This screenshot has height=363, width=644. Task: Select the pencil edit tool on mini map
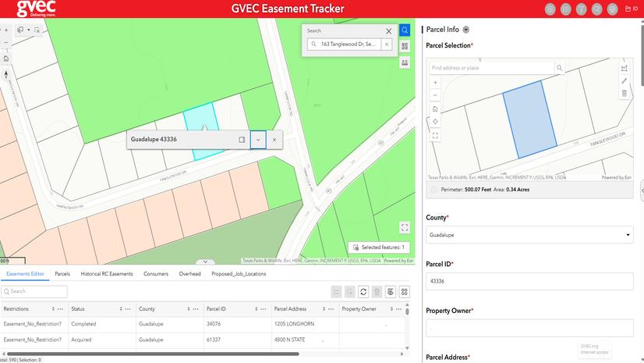point(625,81)
